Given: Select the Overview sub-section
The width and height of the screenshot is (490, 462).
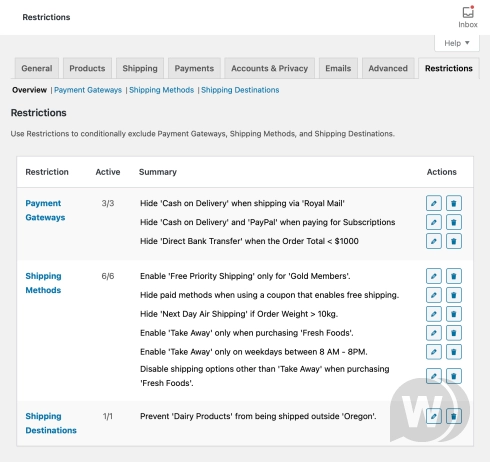Looking at the screenshot, I should [29, 90].
